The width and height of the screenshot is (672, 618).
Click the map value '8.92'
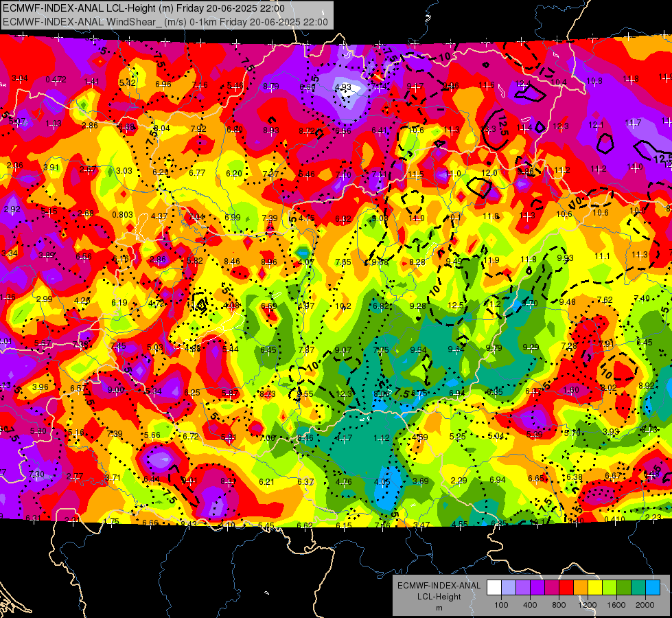pos(647,385)
